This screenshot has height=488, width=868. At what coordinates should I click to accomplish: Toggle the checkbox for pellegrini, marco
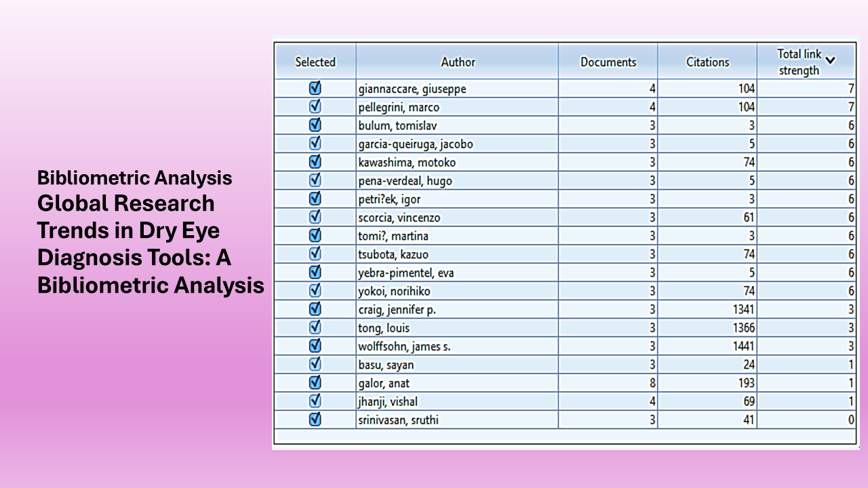pos(315,107)
